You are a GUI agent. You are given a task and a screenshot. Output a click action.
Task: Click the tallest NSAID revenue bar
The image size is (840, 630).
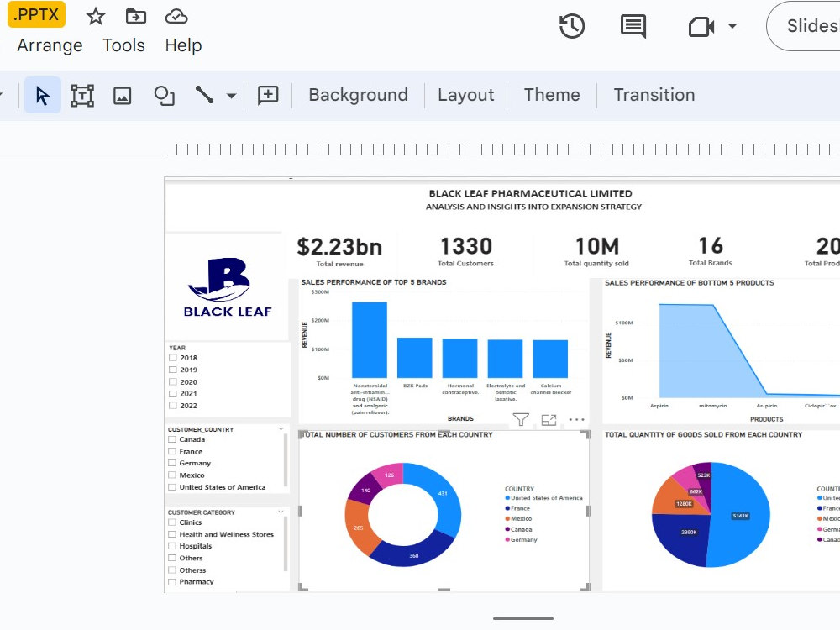pos(369,340)
